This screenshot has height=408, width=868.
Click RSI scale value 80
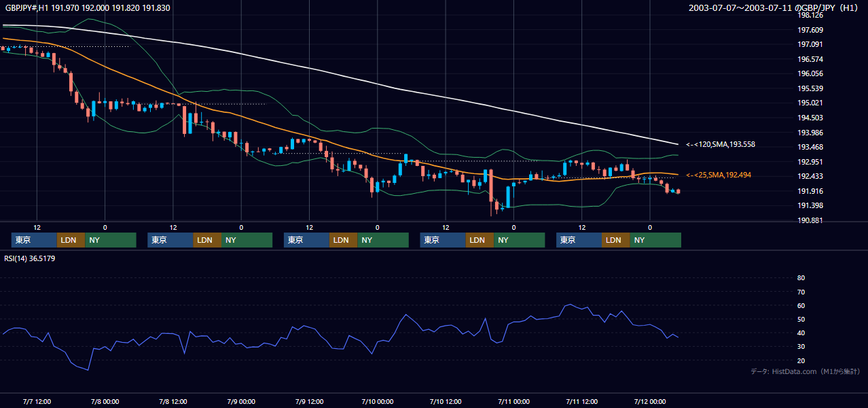coord(801,278)
